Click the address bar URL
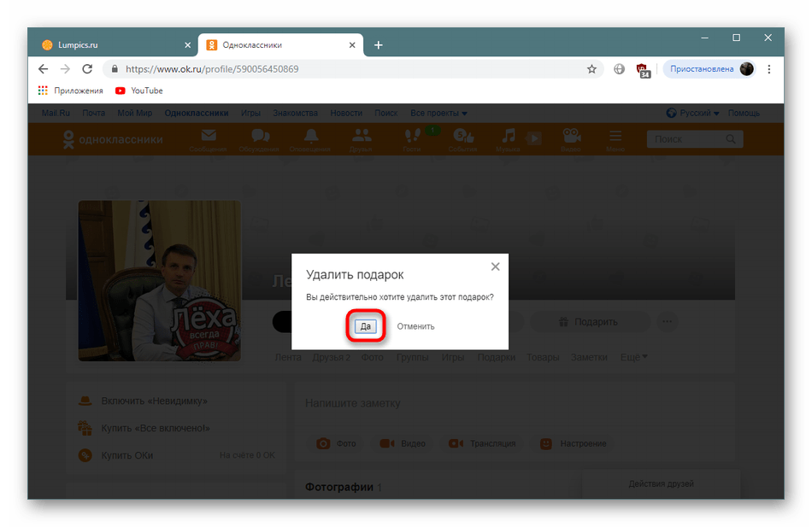 (212, 69)
